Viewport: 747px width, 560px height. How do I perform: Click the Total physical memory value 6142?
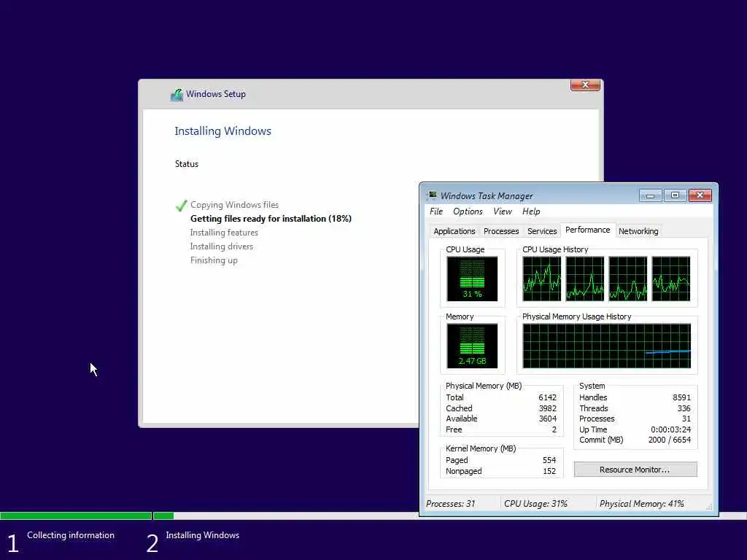point(547,397)
